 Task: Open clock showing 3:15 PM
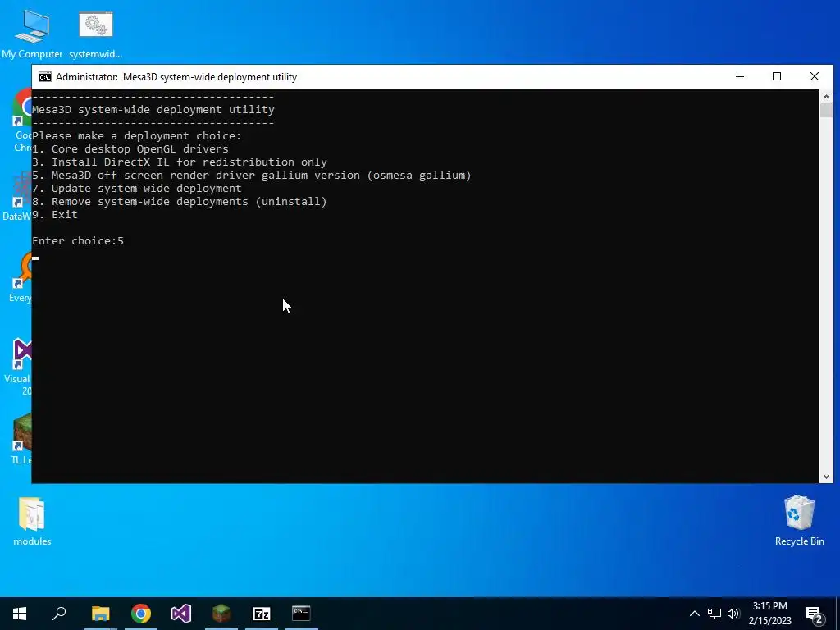(769, 614)
